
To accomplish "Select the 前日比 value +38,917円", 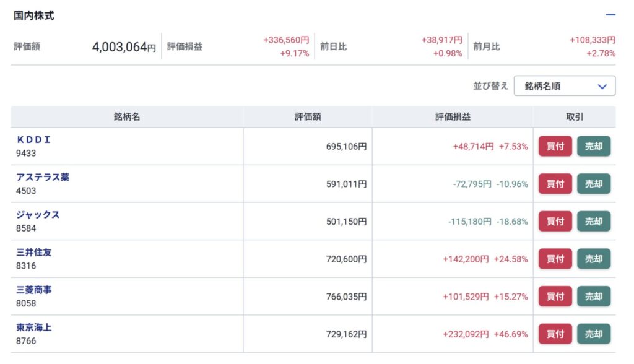I will 442,40.
